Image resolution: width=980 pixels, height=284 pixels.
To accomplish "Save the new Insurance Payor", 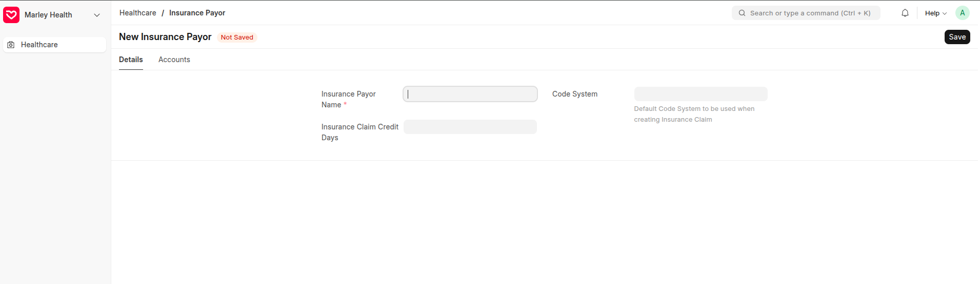I will click(957, 37).
